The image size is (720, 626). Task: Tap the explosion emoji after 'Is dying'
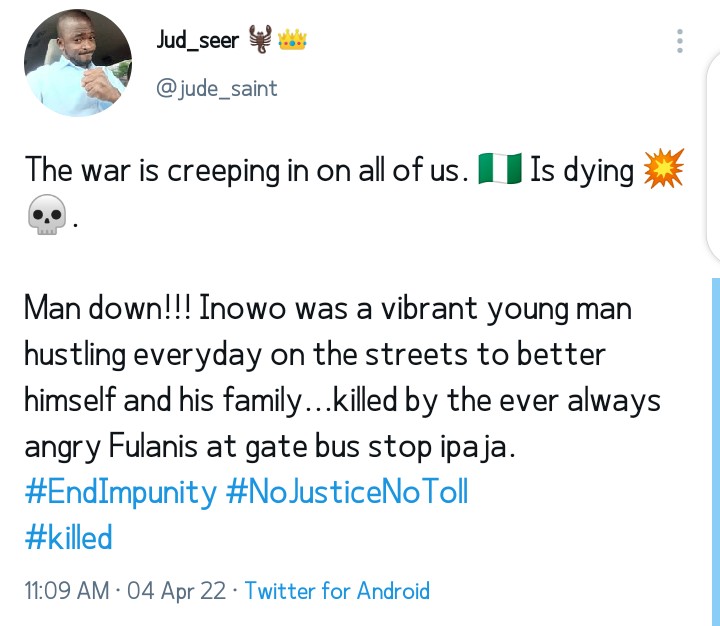click(665, 171)
